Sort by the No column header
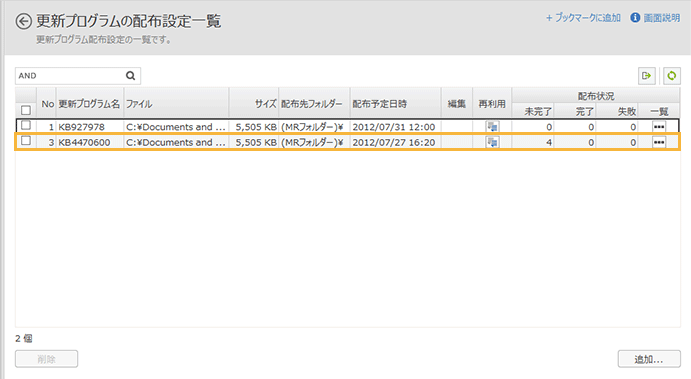 47,104
